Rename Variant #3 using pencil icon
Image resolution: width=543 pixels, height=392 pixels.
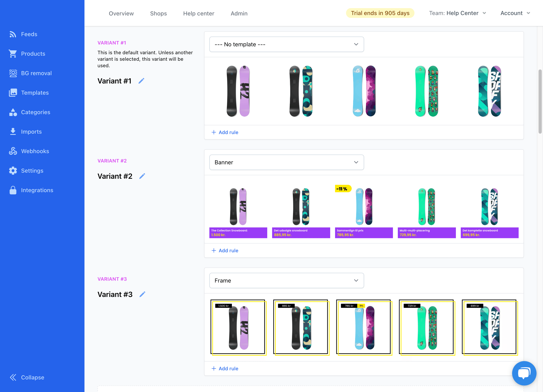pyautogui.click(x=142, y=294)
